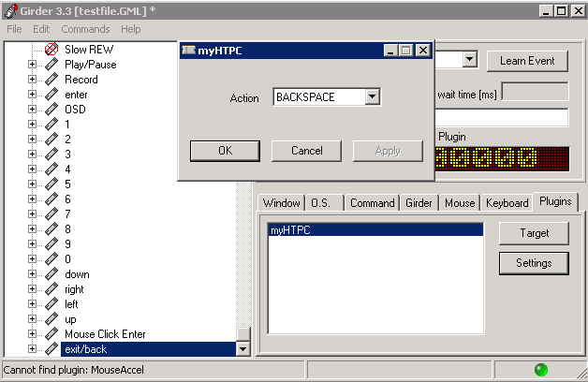Click the myHTPC dialog title icon

(x=188, y=50)
